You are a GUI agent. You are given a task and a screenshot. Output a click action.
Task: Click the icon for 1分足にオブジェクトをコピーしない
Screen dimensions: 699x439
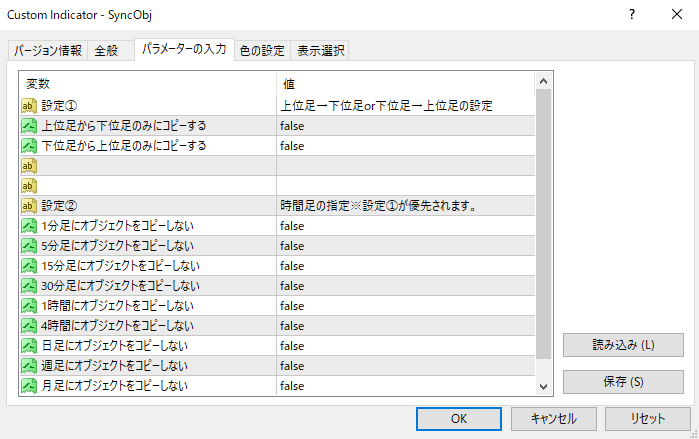pyautogui.click(x=29, y=225)
